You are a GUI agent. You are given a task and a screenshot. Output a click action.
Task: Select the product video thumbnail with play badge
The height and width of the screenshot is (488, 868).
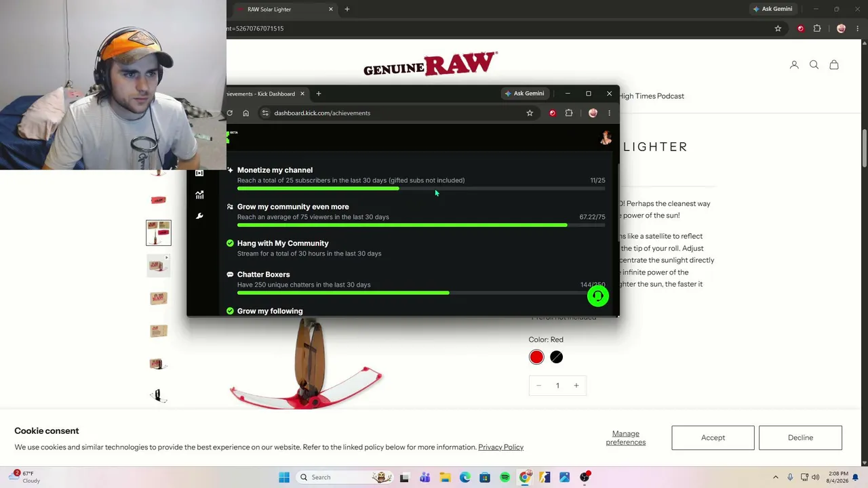click(159, 266)
